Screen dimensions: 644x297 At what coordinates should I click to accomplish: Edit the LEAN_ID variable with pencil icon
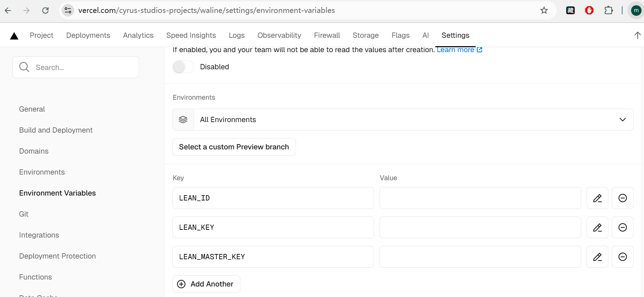pyautogui.click(x=597, y=198)
